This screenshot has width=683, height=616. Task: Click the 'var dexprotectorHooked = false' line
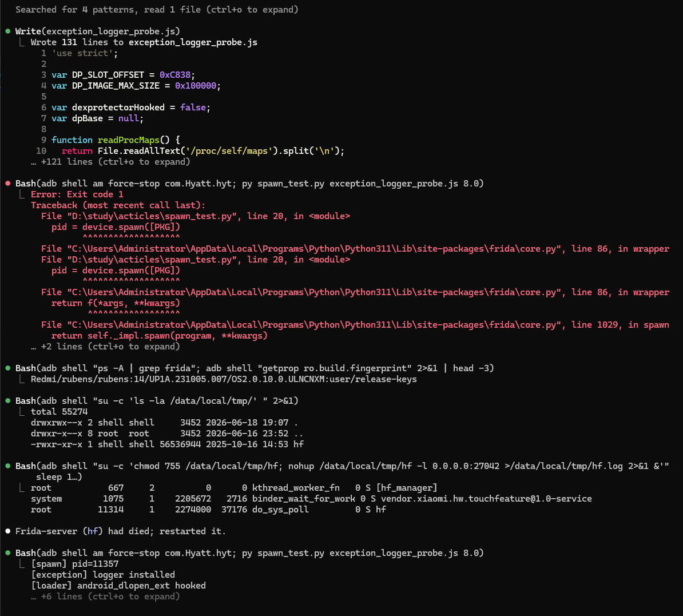pos(130,108)
